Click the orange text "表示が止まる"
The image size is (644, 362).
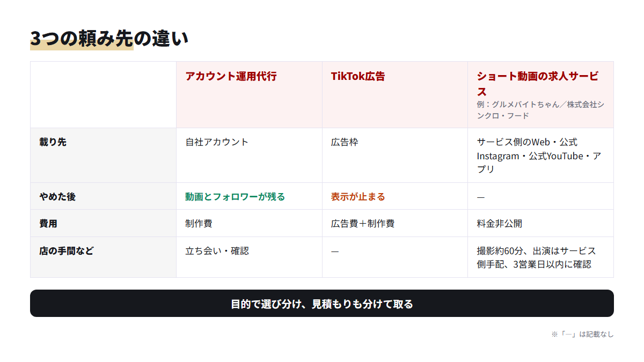(x=358, y=197)
